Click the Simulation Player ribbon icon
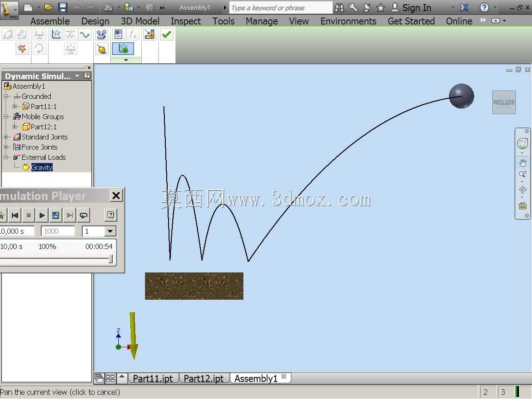532x399 pixels. [x=123, y=49]
